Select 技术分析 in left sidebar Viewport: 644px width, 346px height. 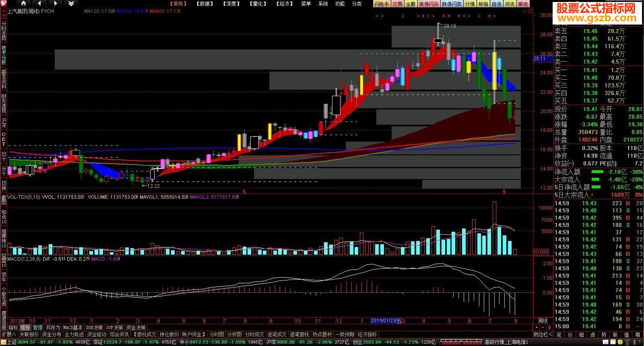pyautogui.click(x=4, y=55)
